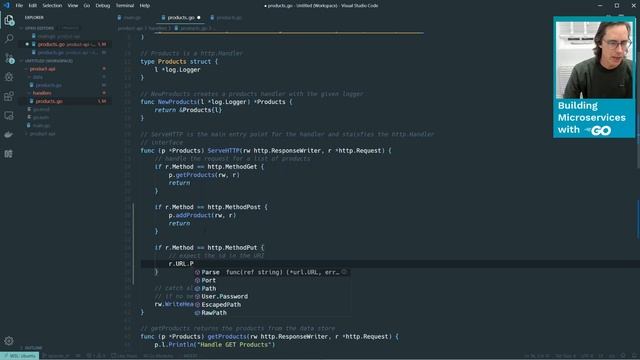This screenshot has width=640, height=360.
Task: Open the Edit menu
Action: (33, 6)
